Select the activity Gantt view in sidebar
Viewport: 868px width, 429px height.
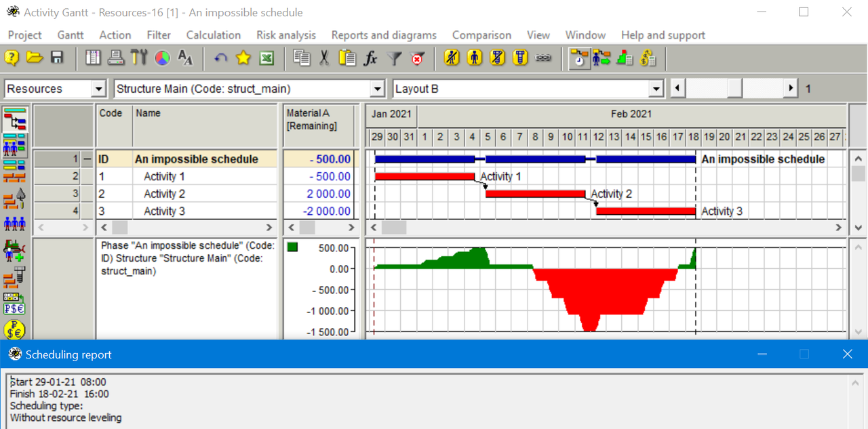[x=15, y=120]
